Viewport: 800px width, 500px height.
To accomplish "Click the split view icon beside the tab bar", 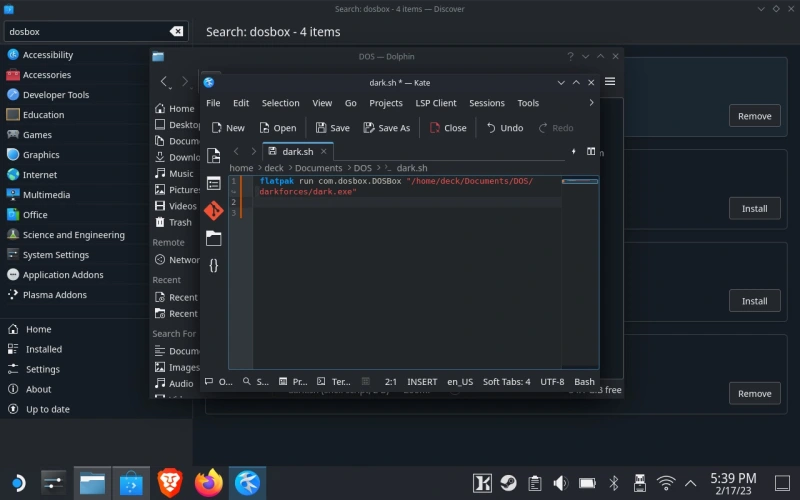I will point(591,151).
